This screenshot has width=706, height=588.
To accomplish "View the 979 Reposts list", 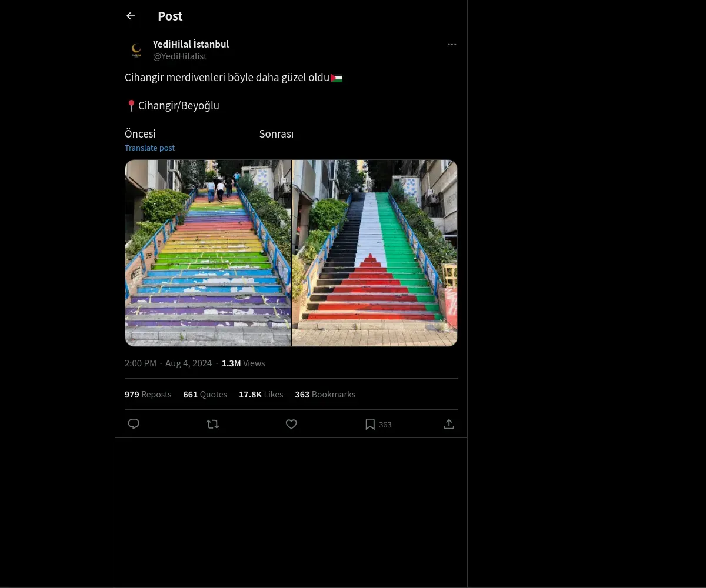I will pyautogui.click(x=148, y=395).
